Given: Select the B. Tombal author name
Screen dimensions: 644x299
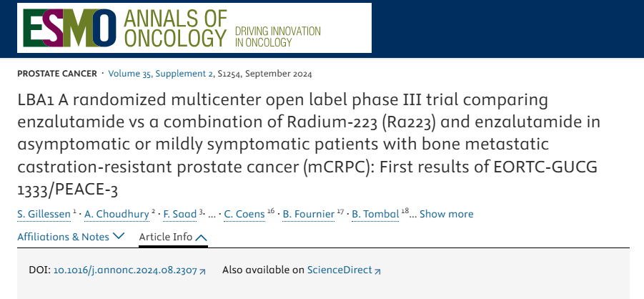Looking at the screenshot, I should pyautogui.click(x=375, y=214).
